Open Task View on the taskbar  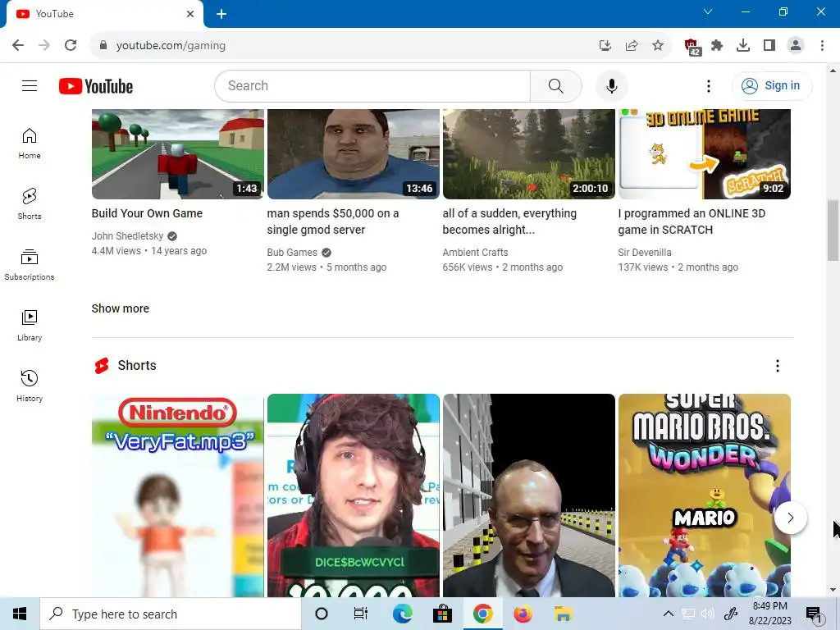pyautogui.click(x=361, y=614)
